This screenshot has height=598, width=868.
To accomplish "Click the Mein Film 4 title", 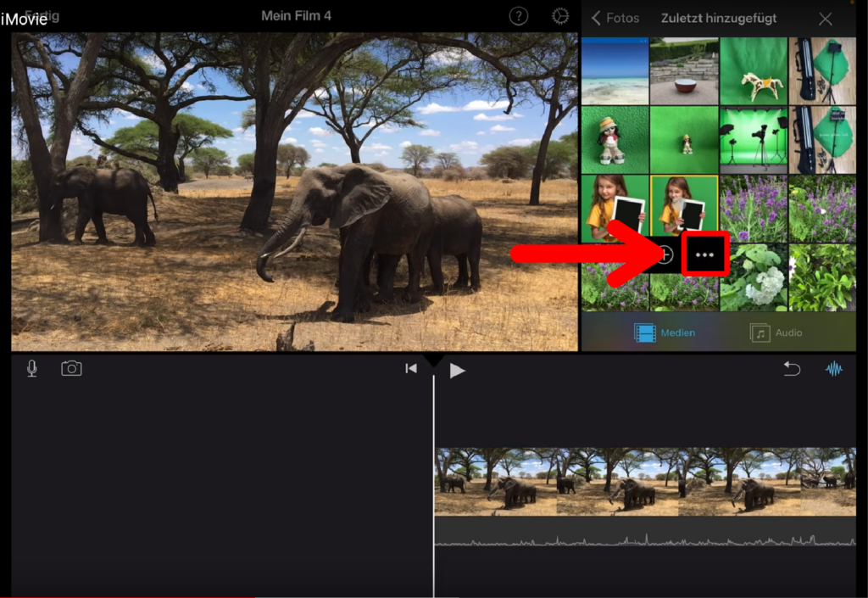I will (x=296, y=16).
